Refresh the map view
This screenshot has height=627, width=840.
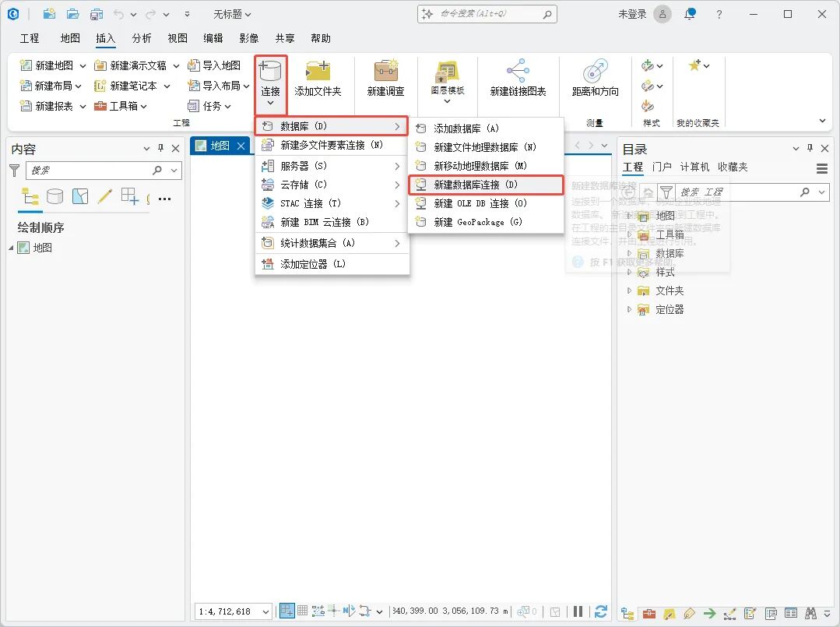[x=601, y=611]
